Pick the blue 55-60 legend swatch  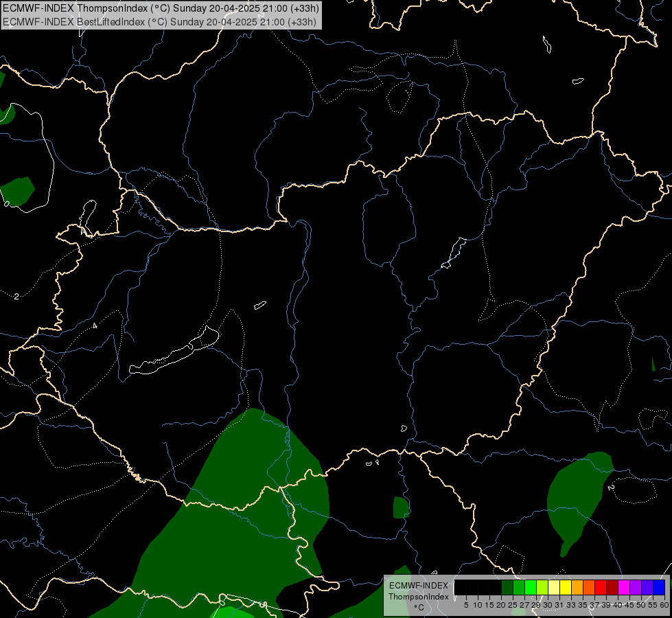tap(659, 587)
